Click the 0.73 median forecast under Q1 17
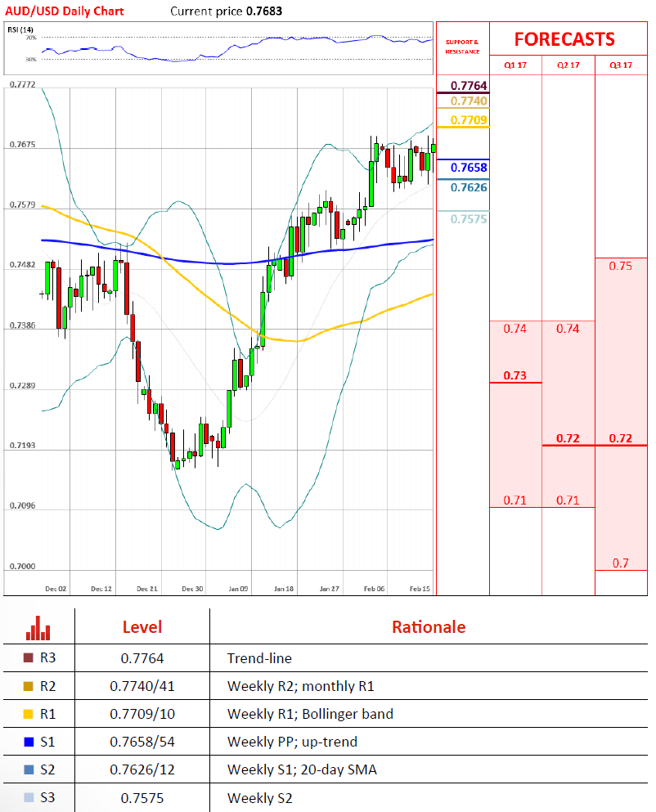This screenshot has height=812, width=656. coord(515,375)
